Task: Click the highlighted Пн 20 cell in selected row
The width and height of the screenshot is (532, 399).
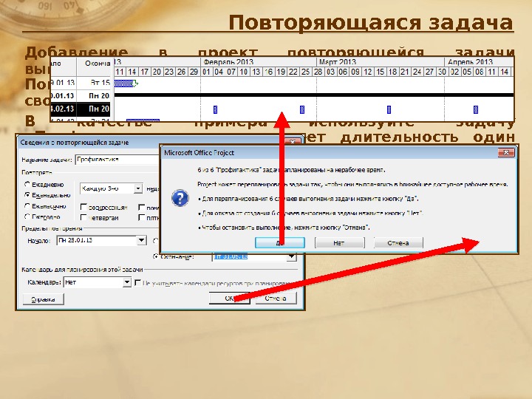Action: tap(94, 109)
